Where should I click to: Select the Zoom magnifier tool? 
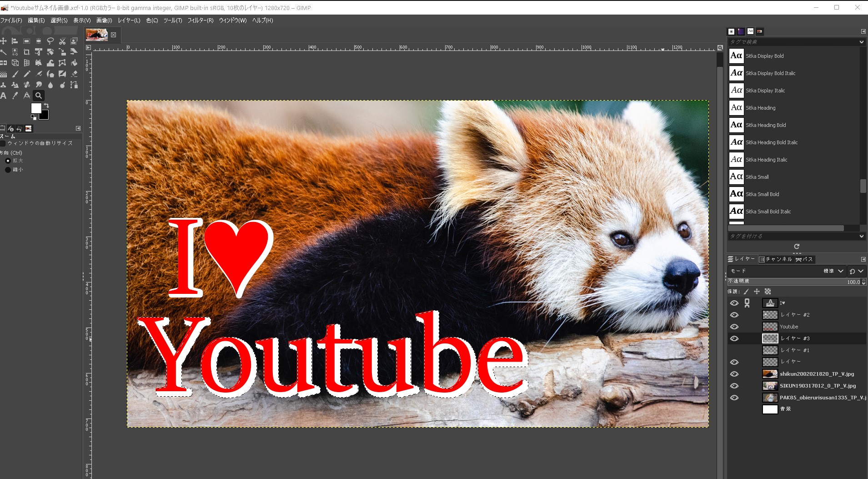(x=39, y=96)
